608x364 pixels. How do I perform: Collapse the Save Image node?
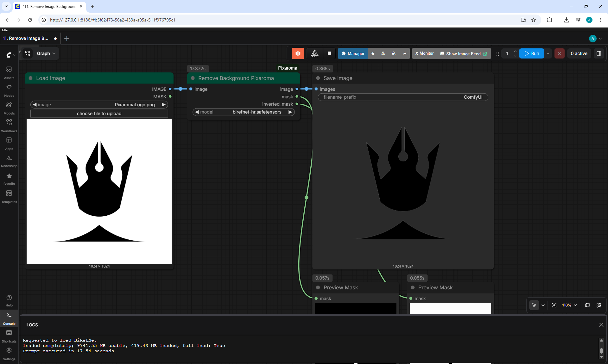pyautogui.click(x=318, y=78)
